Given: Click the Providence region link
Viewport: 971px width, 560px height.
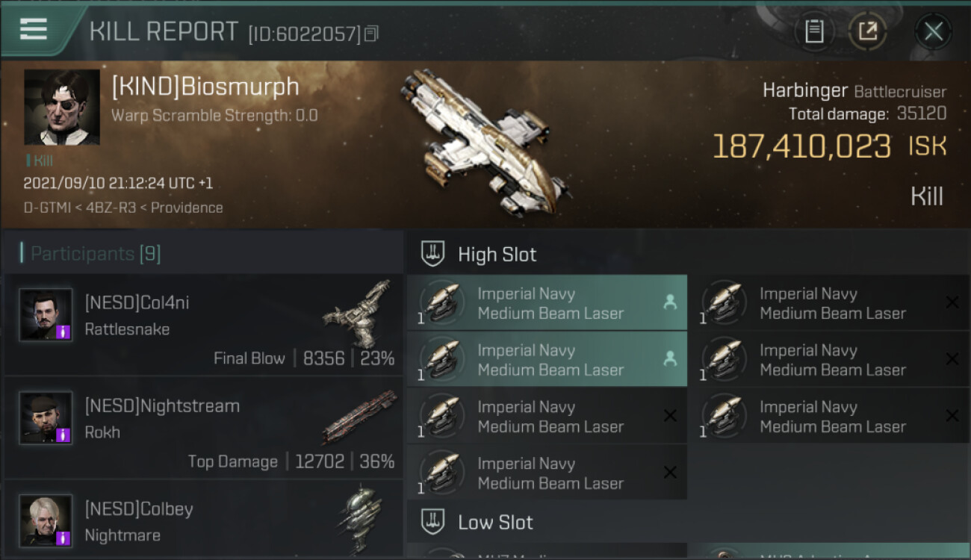Looking at the screenshot, I should pyautogui.click(x=187, y=208).
